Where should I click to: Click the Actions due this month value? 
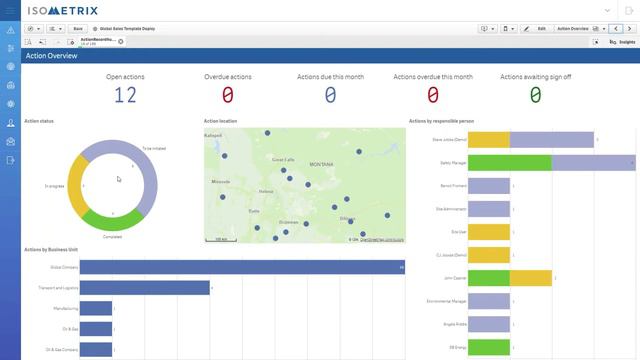pyautogui.click(x=330, y=95)
